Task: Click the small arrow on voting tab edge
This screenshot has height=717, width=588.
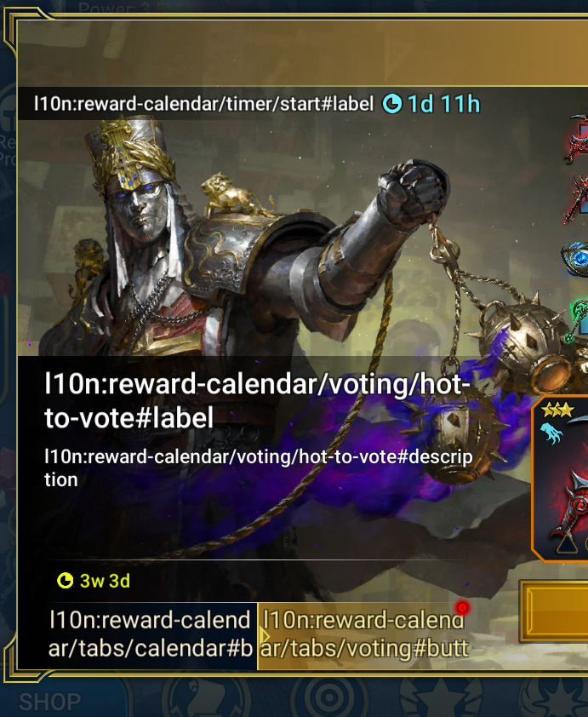Action: 264,636
